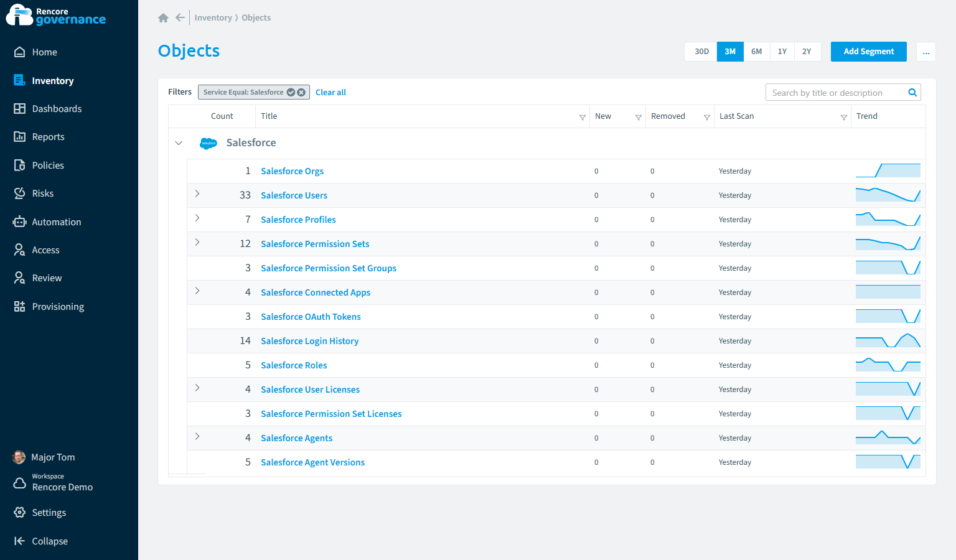Image resolution: width=956 pixels, height=560 pixels.
Task: Click the Salesforce Agents trend chart
Action: [x=888, y=437]
